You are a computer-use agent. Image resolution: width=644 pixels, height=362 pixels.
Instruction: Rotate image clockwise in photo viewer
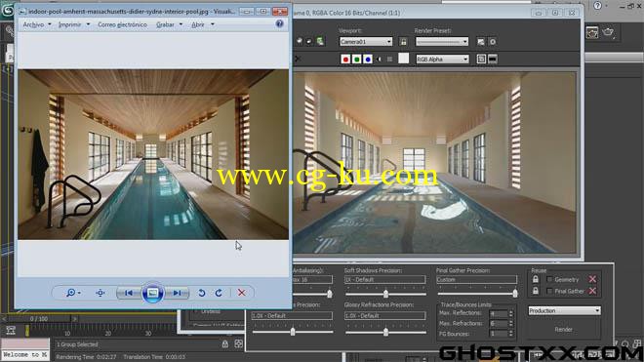coord(219,293)
